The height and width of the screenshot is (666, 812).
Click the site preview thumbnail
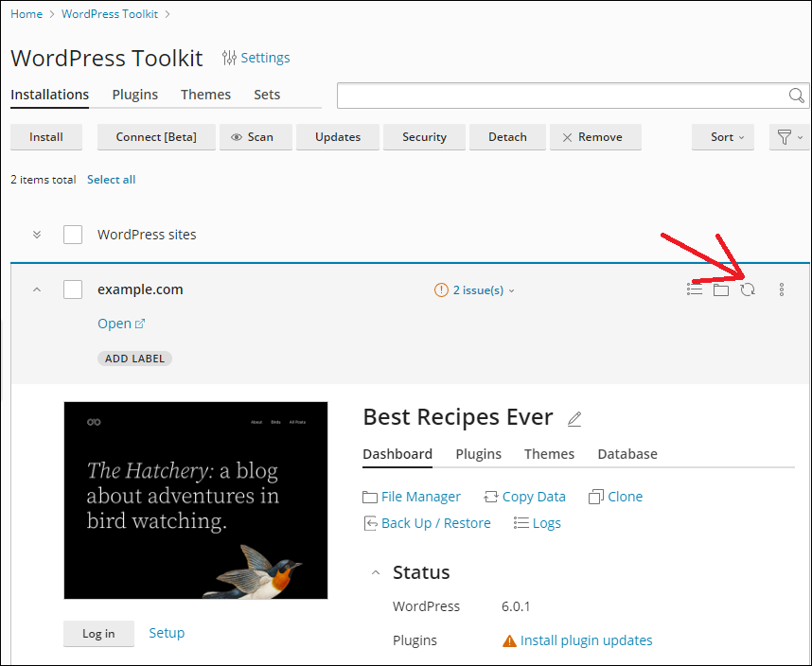(196, 500)
